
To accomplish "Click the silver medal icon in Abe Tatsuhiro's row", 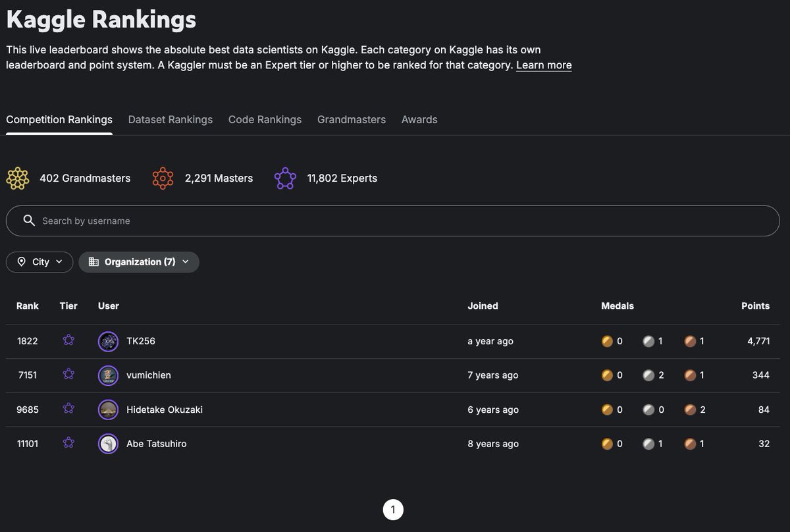I will (x=648, y=444).
